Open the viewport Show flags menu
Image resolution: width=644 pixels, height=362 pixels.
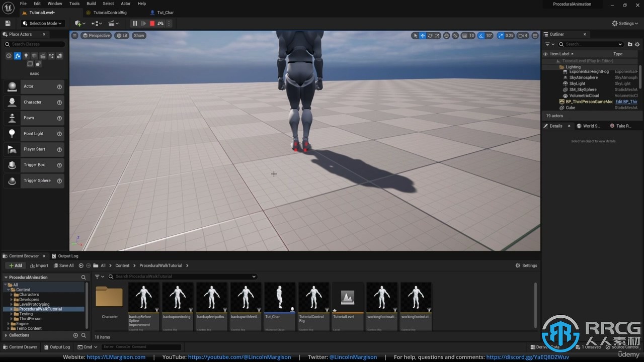(x=139, y=36)
